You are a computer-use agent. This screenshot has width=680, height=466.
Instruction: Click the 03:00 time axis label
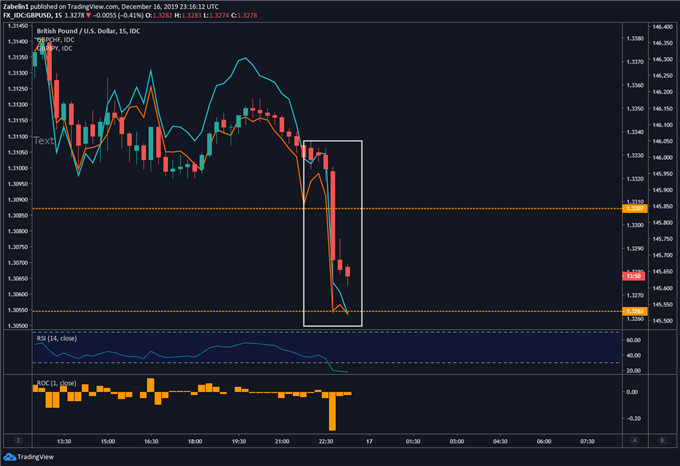point(457,441)
